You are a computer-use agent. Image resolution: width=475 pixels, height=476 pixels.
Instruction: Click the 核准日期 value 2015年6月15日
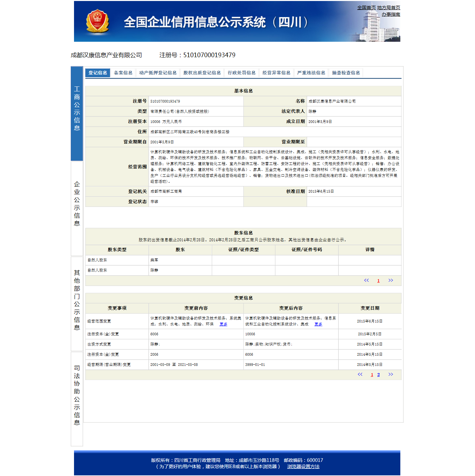point(321,191)
